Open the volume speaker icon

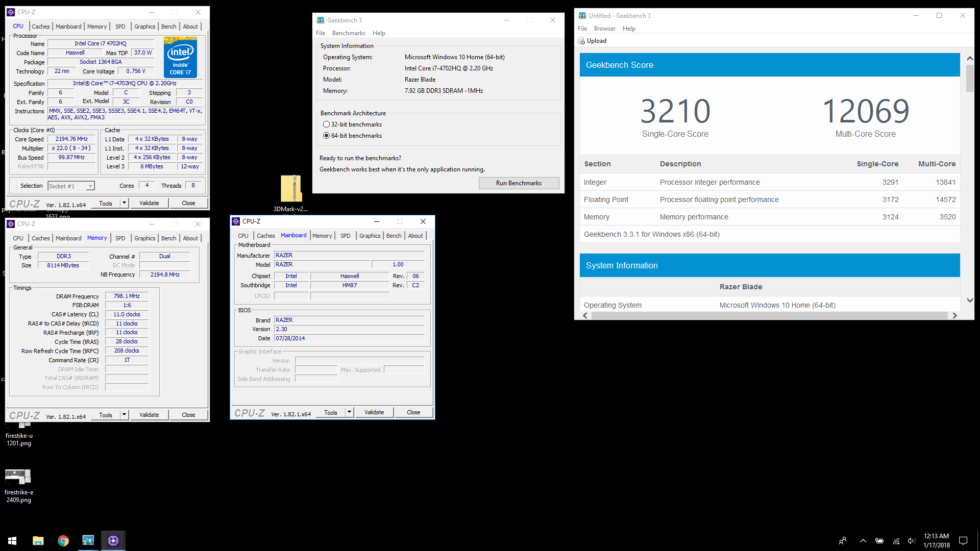[912, 541]
